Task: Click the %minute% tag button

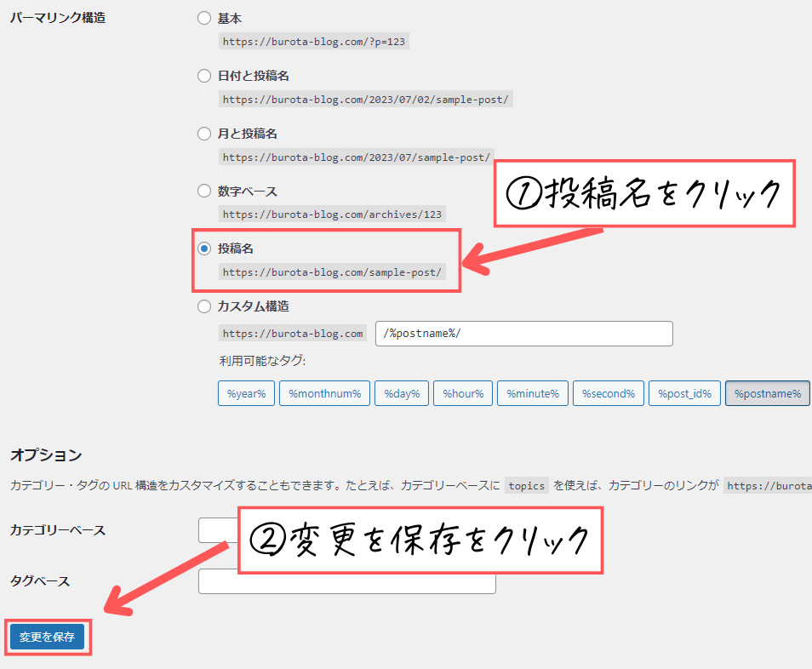Action: (x=533, y=393)
